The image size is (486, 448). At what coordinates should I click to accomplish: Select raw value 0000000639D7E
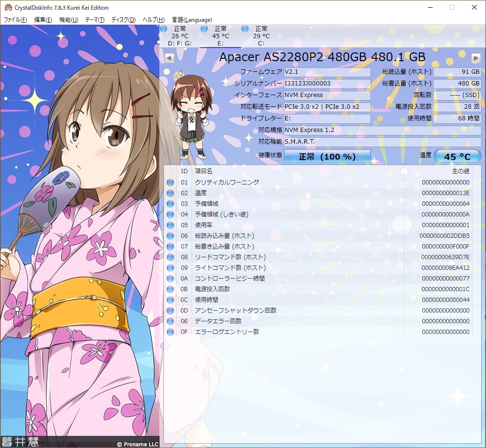[445, 257]
